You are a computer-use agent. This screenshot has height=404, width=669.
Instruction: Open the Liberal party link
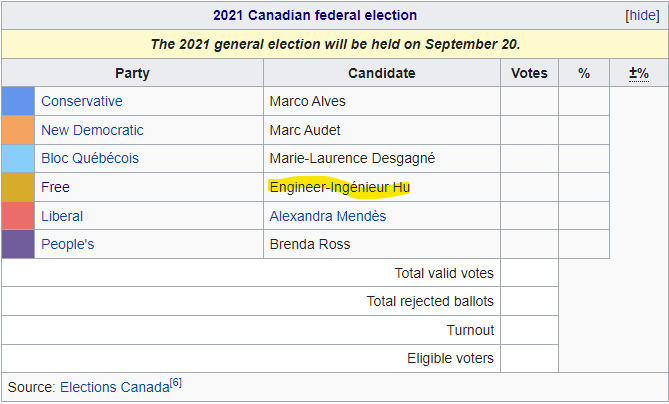pos(62,216)
